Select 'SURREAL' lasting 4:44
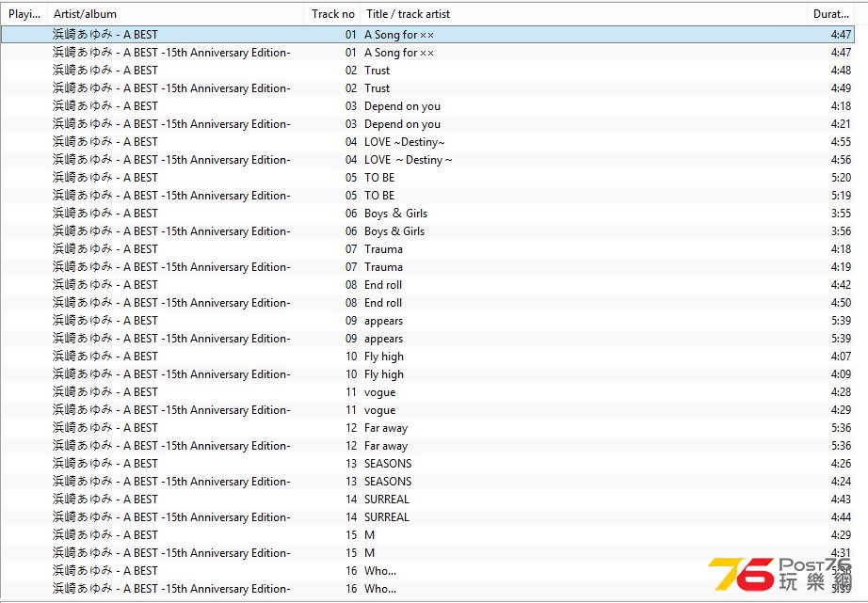The height and width of the screenshot is (603, 868). pos(387,517)
